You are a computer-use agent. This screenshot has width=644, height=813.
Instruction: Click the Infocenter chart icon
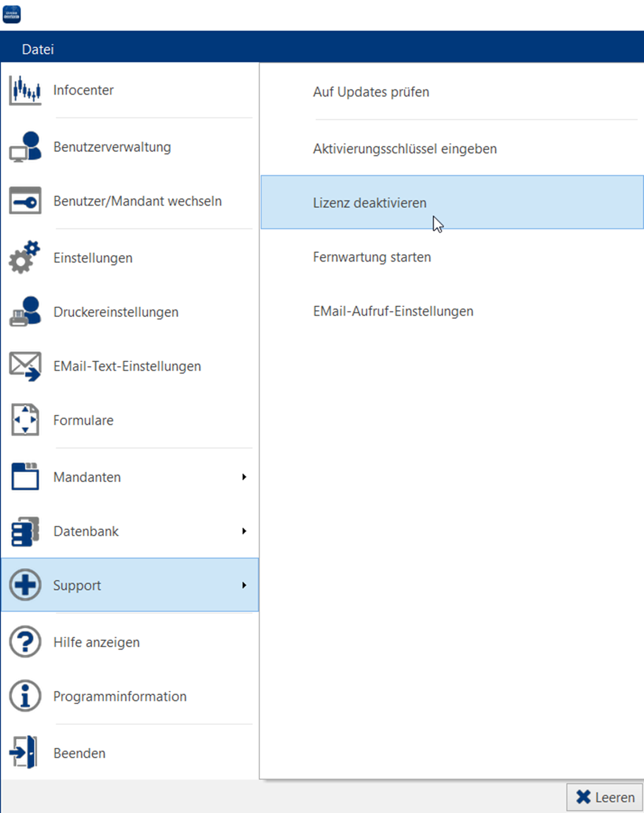pos(25,90)
